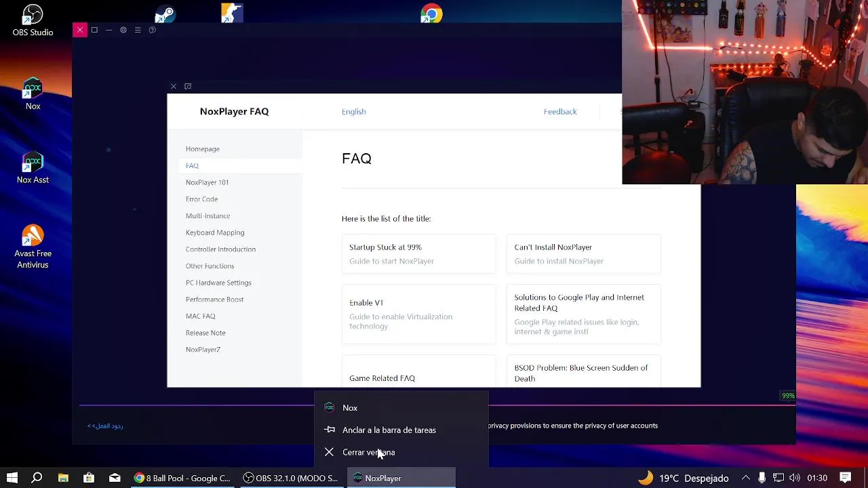Click the 99% startup progress bar

[437, 405]
